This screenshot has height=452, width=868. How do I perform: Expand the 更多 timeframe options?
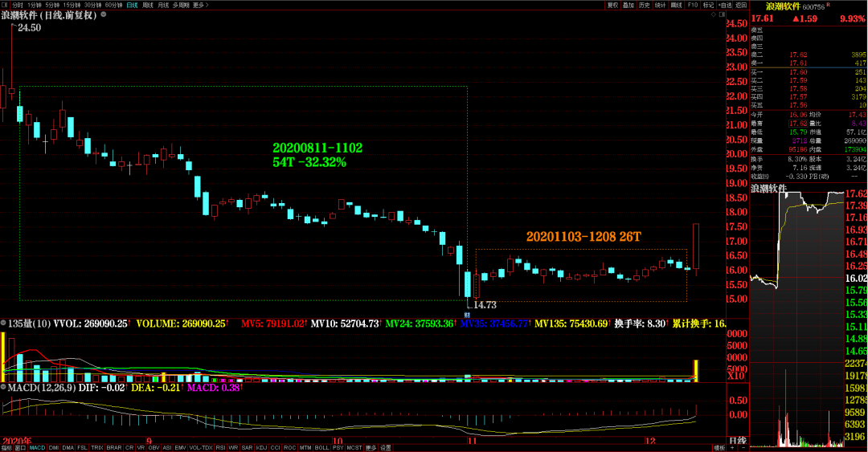click(200, 5)
